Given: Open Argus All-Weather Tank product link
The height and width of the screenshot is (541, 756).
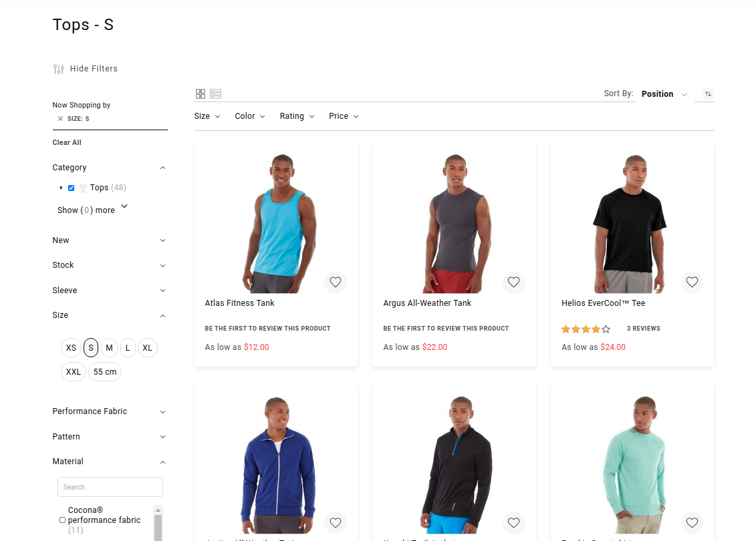Looking at the screenshot, I should pyautogui.click(x=427, y=303).
